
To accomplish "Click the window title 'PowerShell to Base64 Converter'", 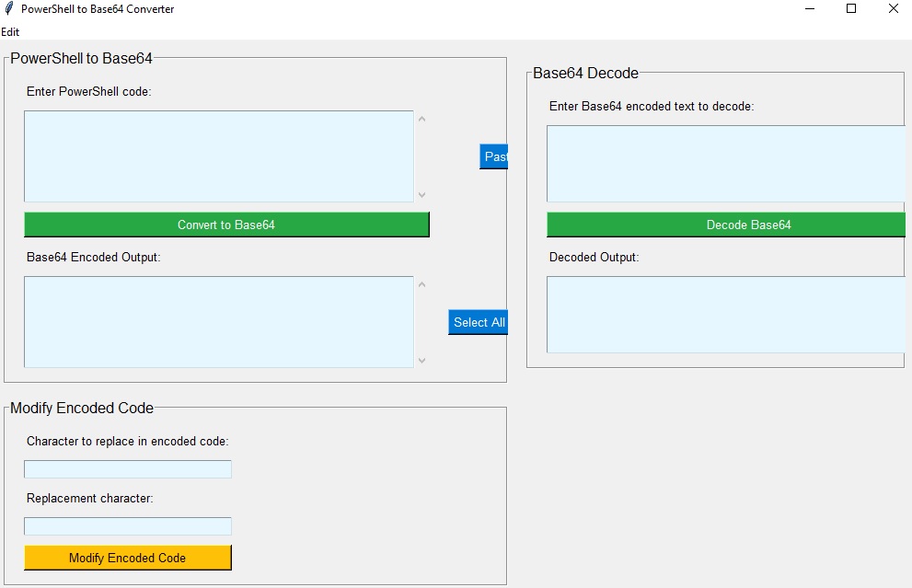I will (x=98, y=8).
